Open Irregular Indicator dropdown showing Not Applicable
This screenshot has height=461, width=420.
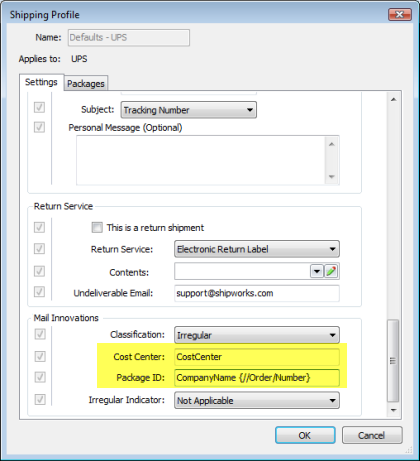pos(257,400)
